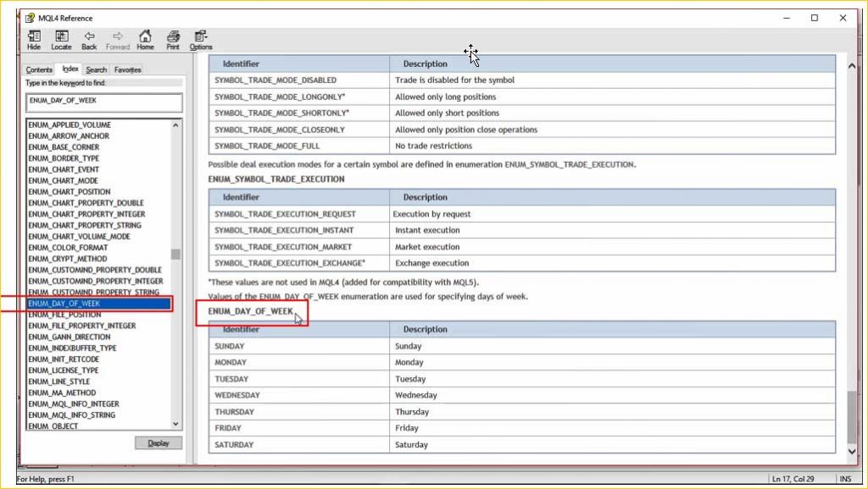Select ENUM_MQL_INFO_INTEGER entry

(74, 403)
